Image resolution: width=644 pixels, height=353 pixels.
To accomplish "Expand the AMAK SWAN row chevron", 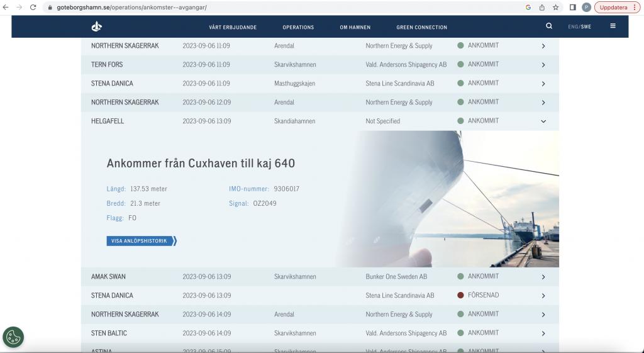I will [543, 277].
